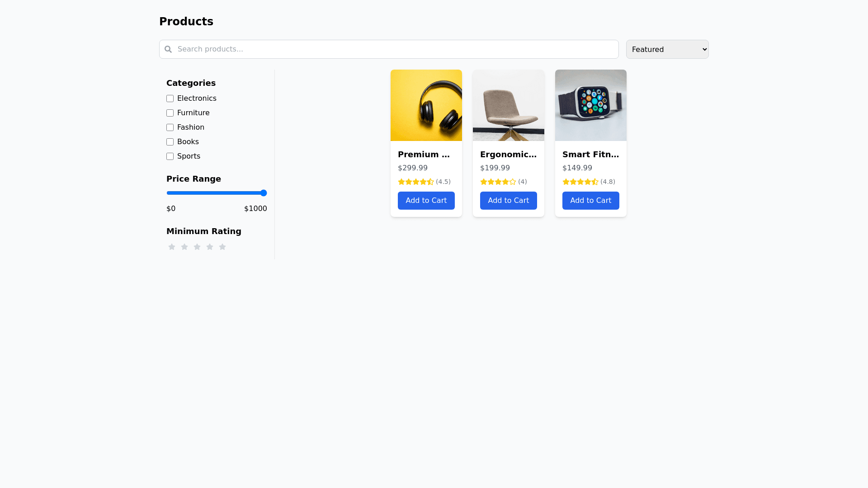Add the Ergonomic chair to cart
The height and width of the screenshot is (488, 868).
[x=508, y=201]
